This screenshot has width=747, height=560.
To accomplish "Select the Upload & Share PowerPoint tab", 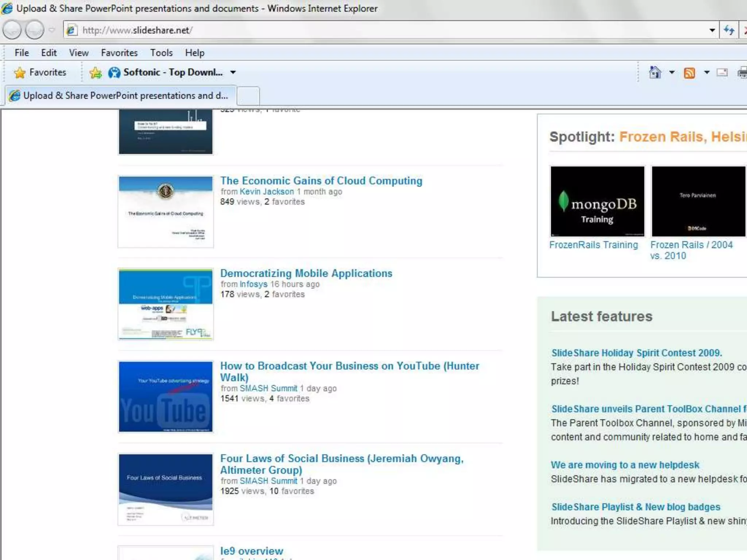I will coord(120,96).
